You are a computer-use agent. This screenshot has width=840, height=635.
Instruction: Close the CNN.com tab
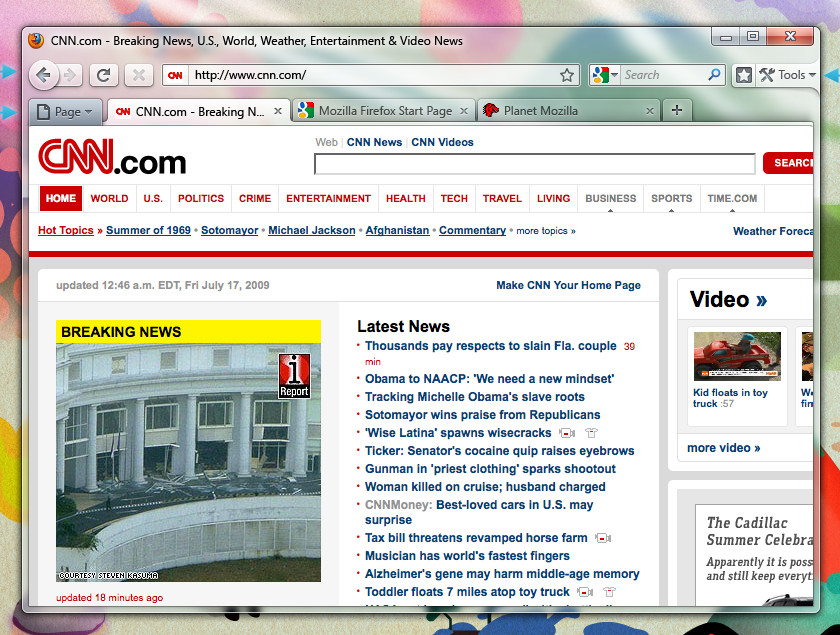tap(279, 111)
